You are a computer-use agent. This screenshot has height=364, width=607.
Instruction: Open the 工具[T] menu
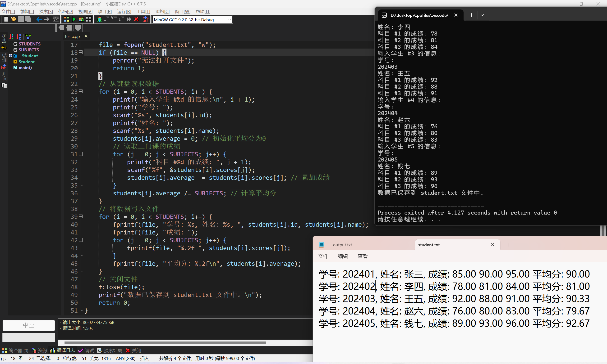(x=143, y=12)
